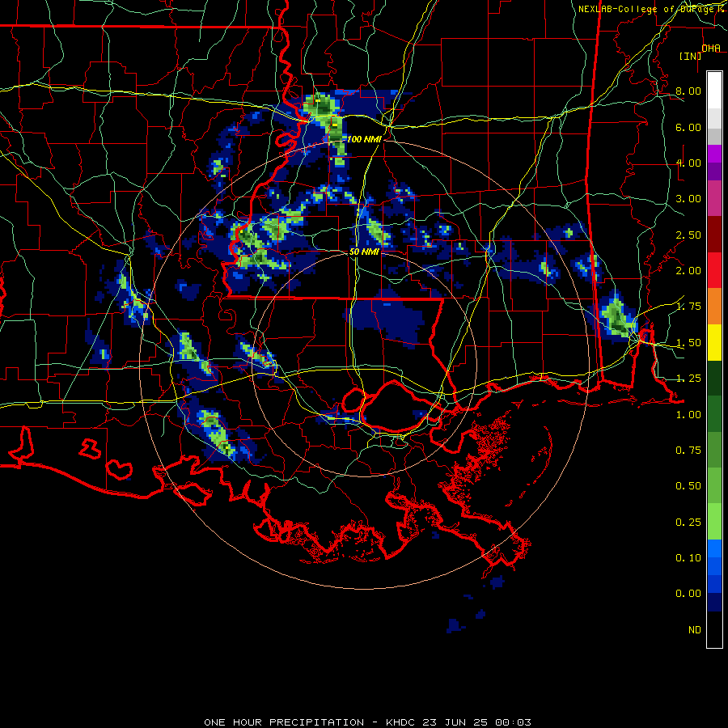728x728 pixels.
Task: Click the 8.00 legend value
Action: (x=688, y=91)
